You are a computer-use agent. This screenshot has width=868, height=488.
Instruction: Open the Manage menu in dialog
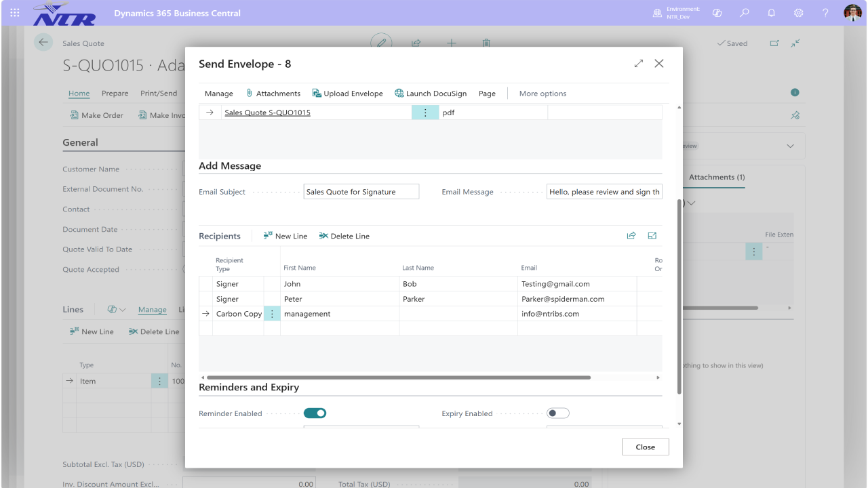[x=219, y=94]
